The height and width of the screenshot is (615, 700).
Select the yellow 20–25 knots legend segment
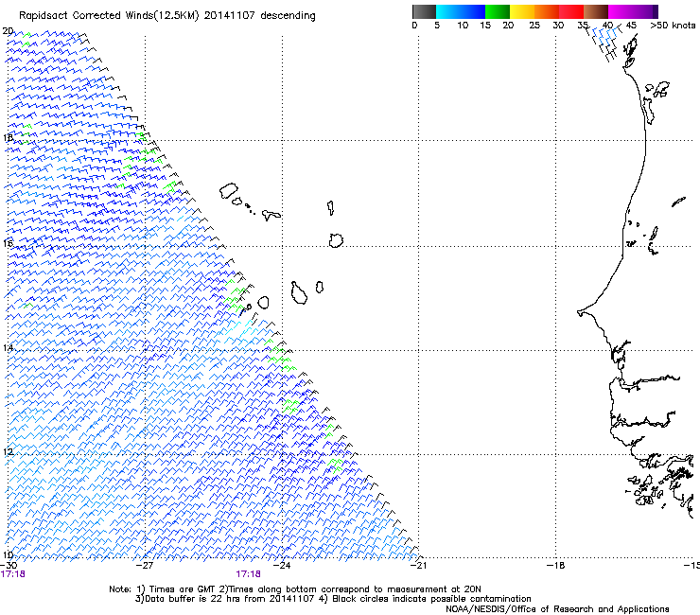[522, 11]
